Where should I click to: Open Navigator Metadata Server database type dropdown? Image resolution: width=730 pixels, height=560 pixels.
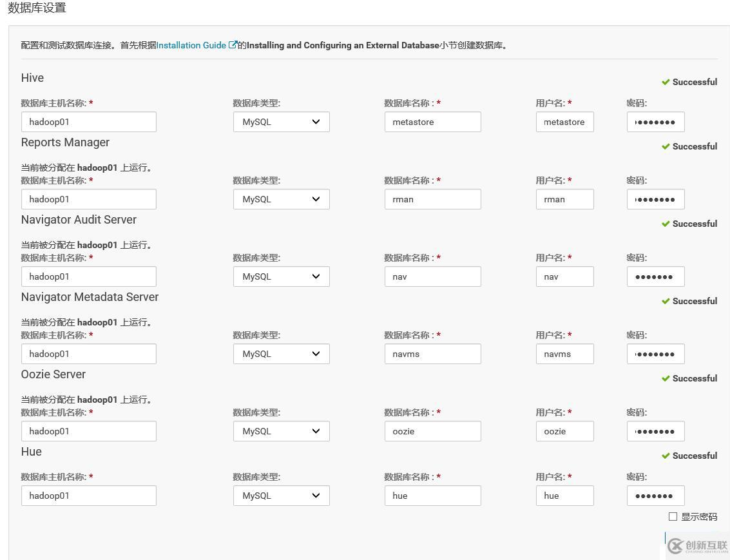tap(281, 354)
